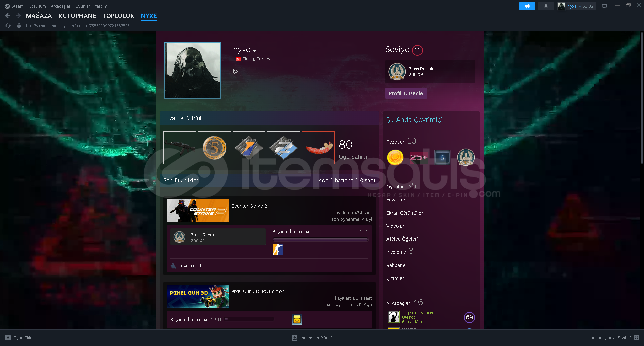Switch to the MAĞAZA tab
This screenshot has width=644, height=346.
[39, 16]
